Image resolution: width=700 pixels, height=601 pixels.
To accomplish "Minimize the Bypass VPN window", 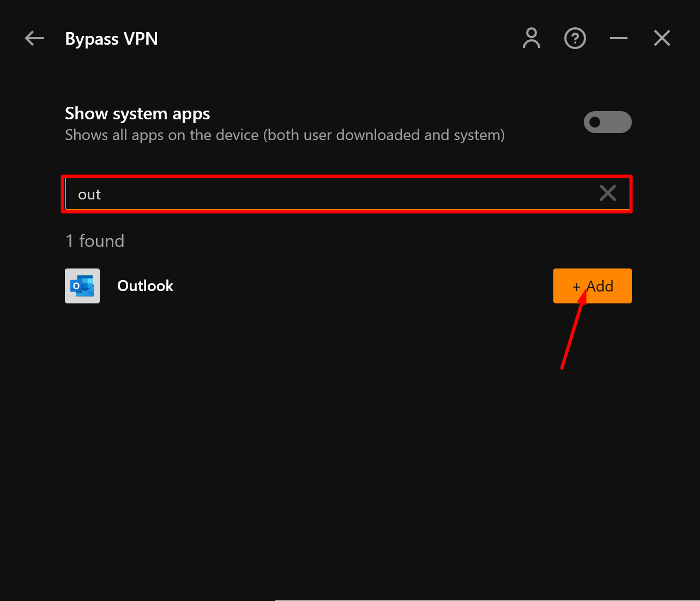I will (619, 38).
